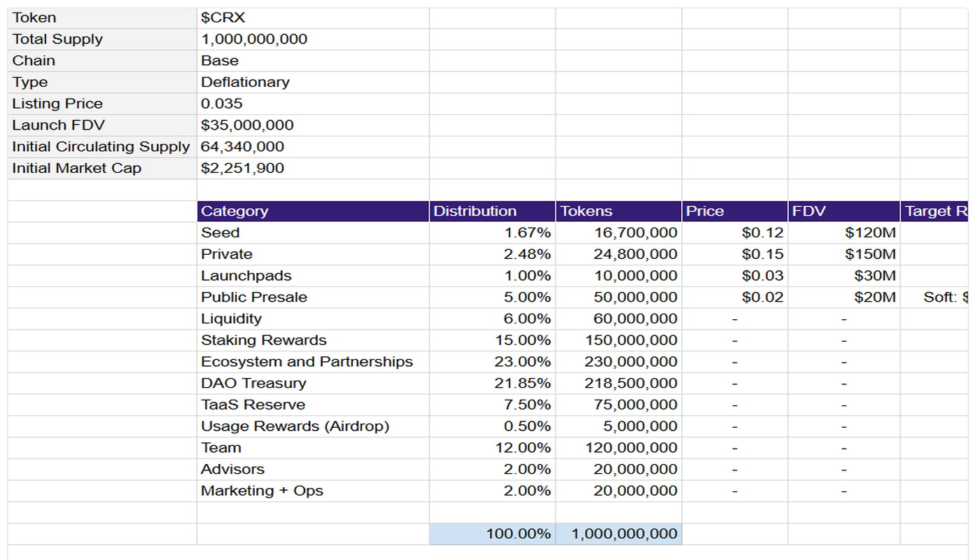
Task: Select the Private FDV $150M
Action: pyautogui.click(x=844, y=255)
